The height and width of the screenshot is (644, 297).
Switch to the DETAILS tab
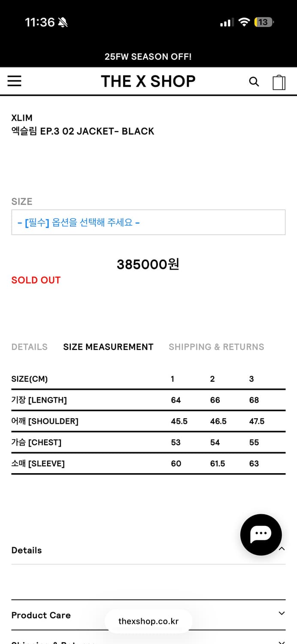(29, 347)
